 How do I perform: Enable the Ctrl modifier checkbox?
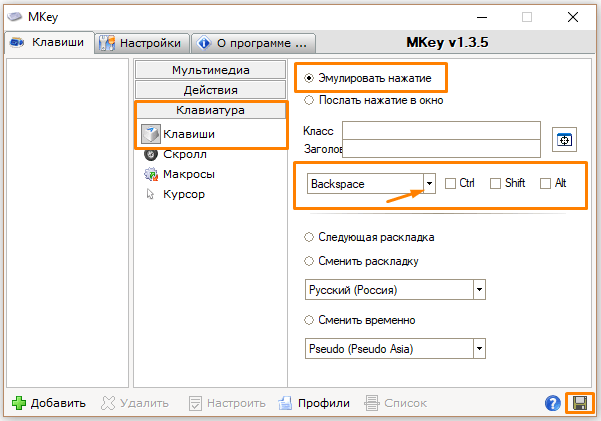pyautogui.click(x=450, y=183)
